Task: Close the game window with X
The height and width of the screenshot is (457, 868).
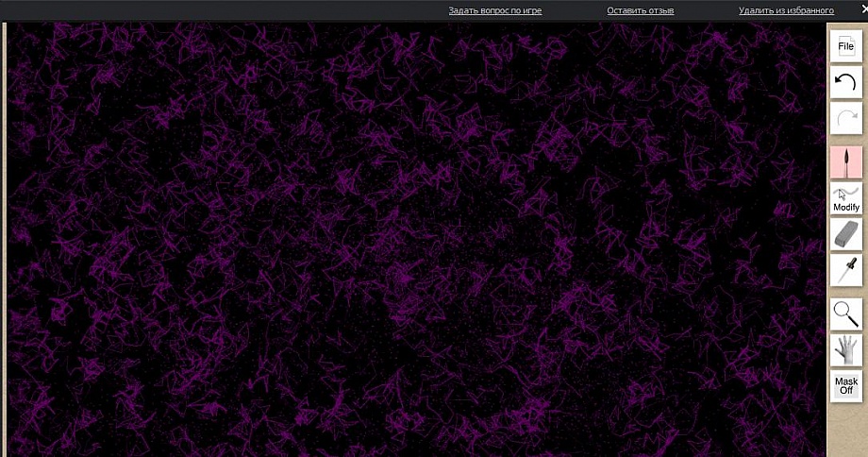Action: tap(864, 9)
